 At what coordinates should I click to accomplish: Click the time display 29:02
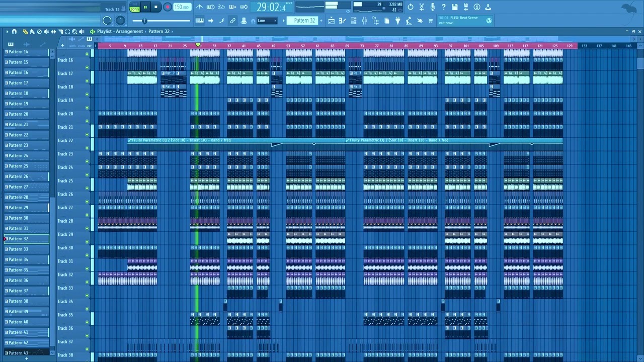click(x=271, y=7)
